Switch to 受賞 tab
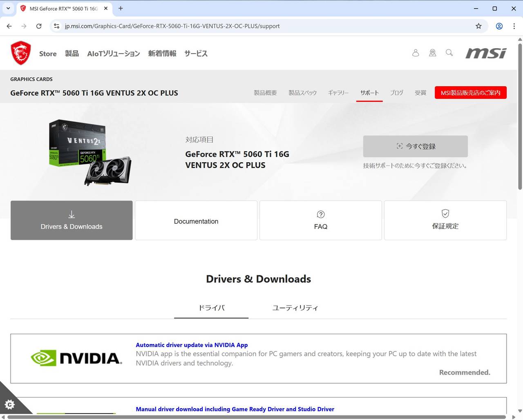523x420 pixels. click(420, 93)
